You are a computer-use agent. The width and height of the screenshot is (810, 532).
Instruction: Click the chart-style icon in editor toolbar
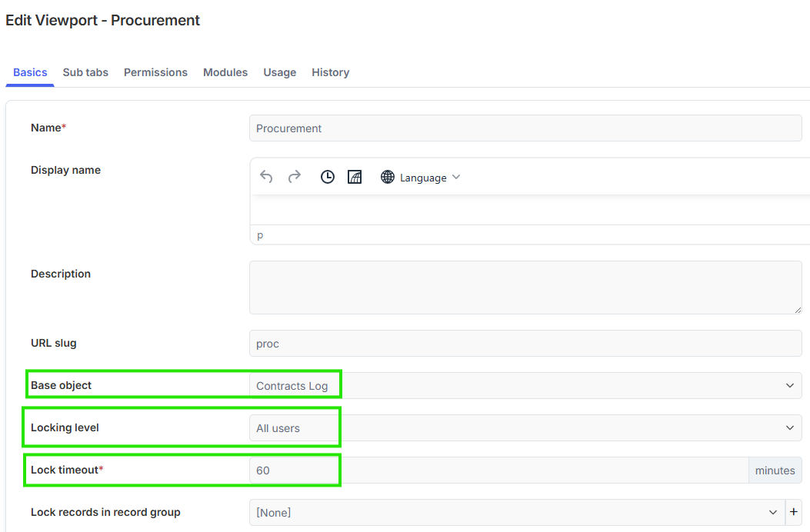[355, 177]
